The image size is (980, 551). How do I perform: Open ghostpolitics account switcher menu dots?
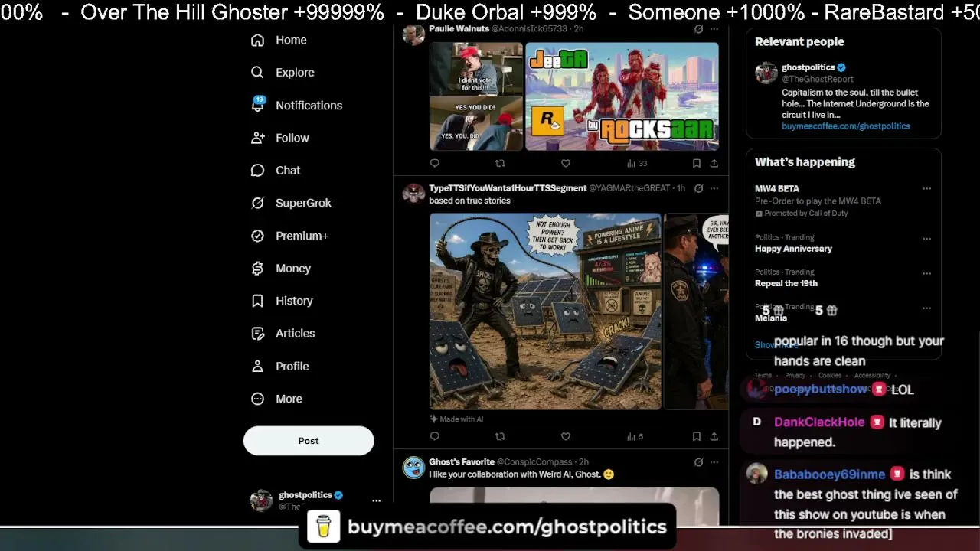(376, 500)
